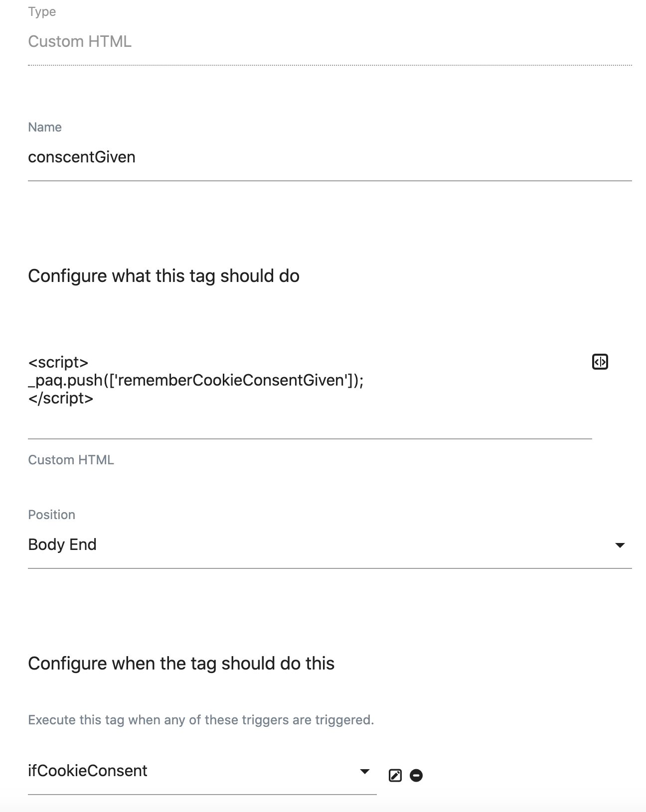Expand the Position dropdown arrow
The height and width of the screenshot is (812, 646).
[620, 545]
